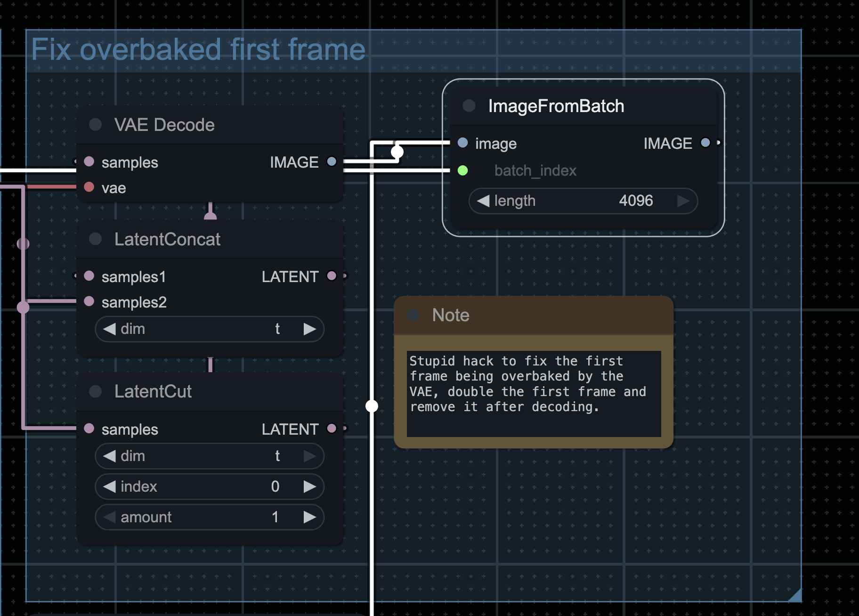The width and height of the screenshot is (859, 616).
Task: Click the LATENT output socket on LatentConcat
Action: point(332,276)
